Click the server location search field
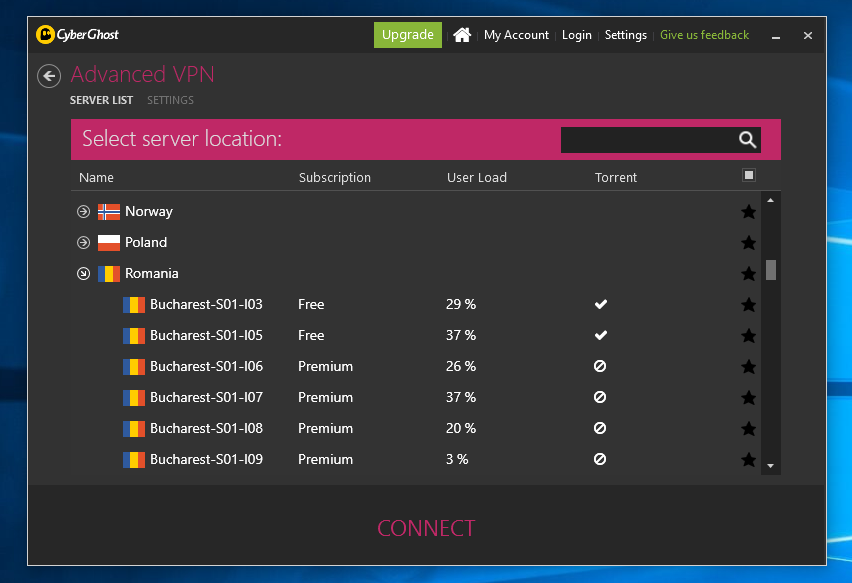852x583 pixels. (x=648, y=140)
